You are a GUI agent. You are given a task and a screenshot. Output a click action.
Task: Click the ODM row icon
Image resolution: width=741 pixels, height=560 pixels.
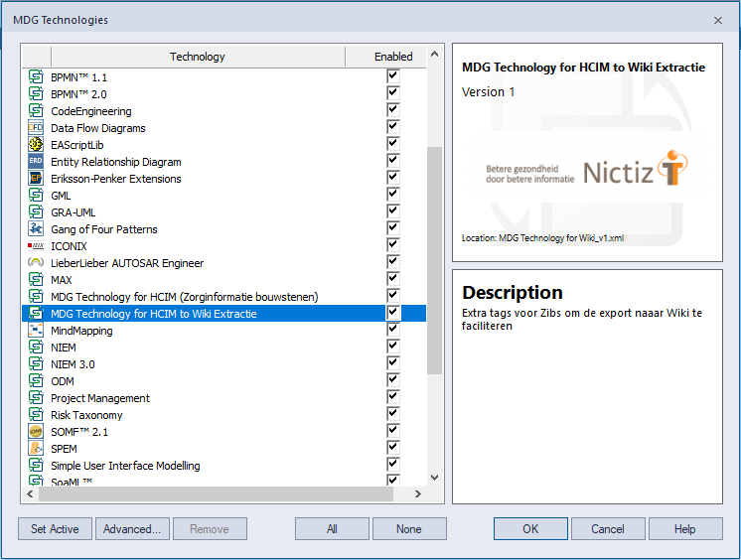(36, 381)
